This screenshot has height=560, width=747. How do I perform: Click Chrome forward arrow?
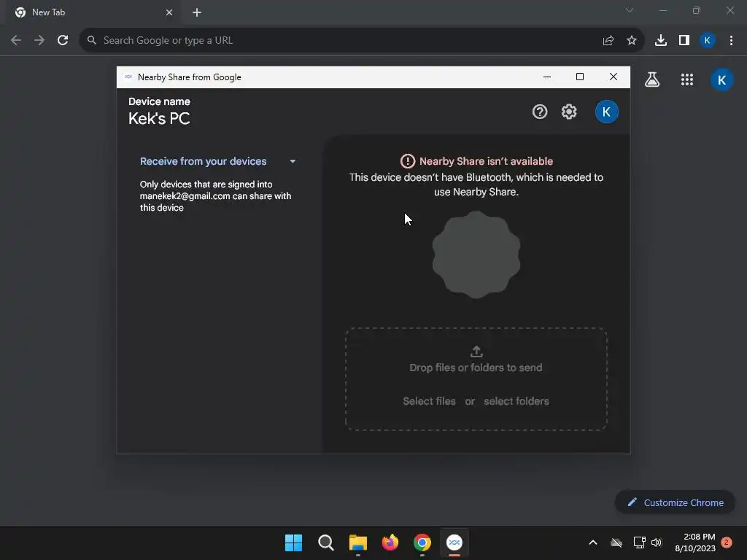pyautogui.click(x=39, y=41)
